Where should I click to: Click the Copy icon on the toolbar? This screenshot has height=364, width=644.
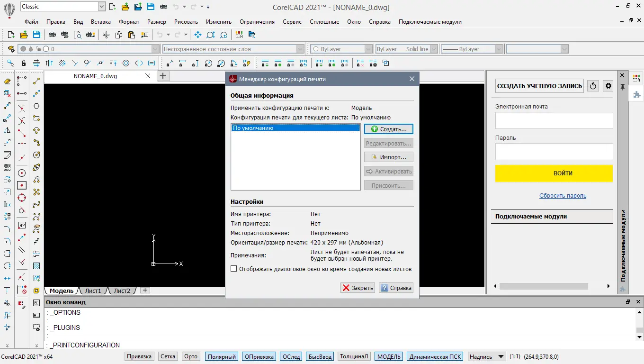(x=118, y=35)
